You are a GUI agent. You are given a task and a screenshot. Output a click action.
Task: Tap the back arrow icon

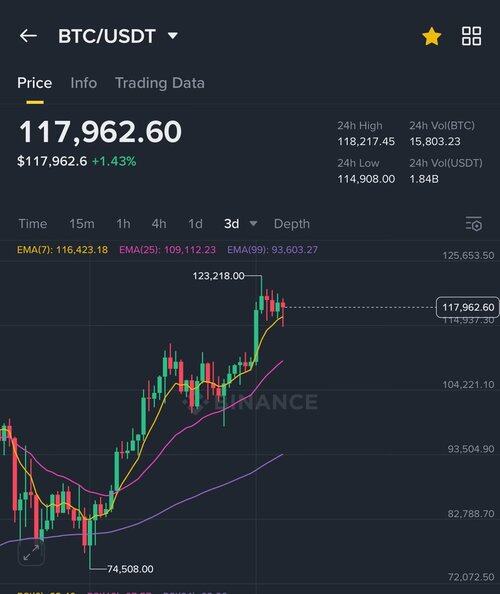(x=28, y=36)
